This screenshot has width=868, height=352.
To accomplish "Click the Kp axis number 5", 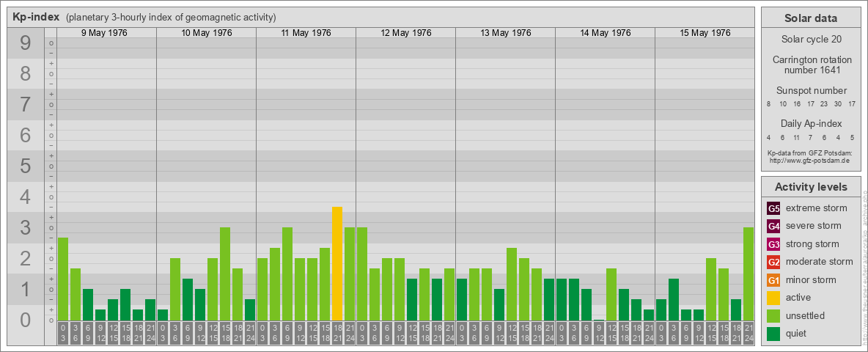I will [x=26, y=166].
